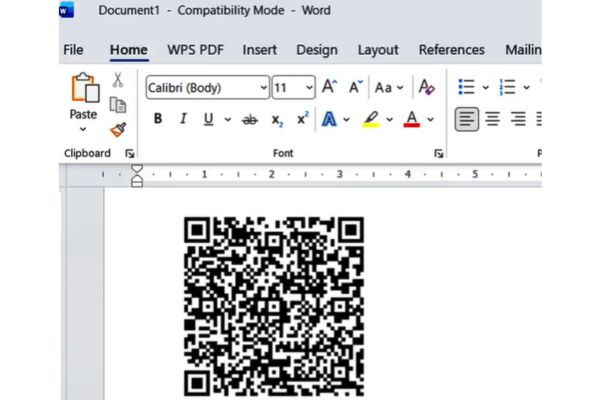The height and width of the screenshot is (400, 600).
Task: Increase font size with the larger A
Action: point(329,87)
